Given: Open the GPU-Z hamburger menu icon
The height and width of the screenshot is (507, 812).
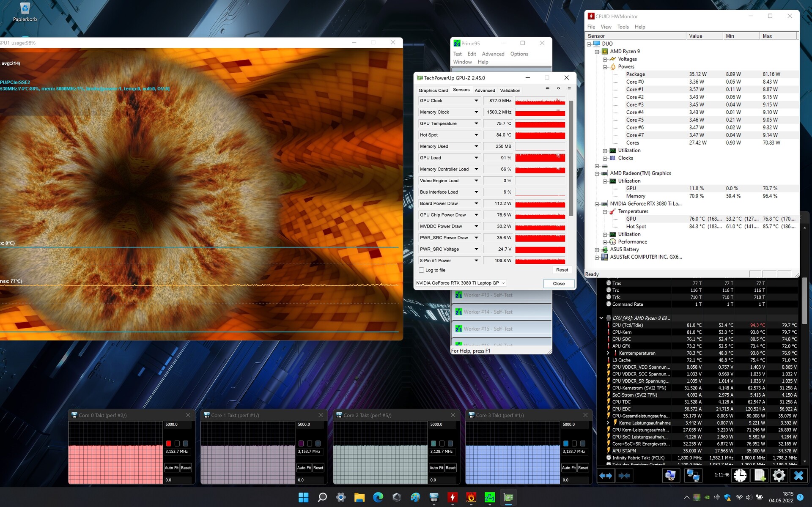Looking at the screenshot, I should pyautogui.click(x=569, y=88).
